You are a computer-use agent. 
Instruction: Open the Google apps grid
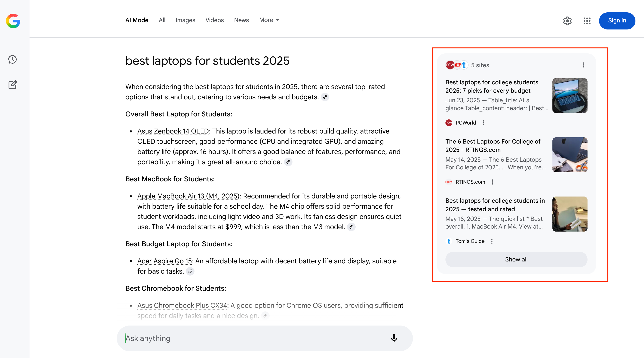click(x=587, y=21)
